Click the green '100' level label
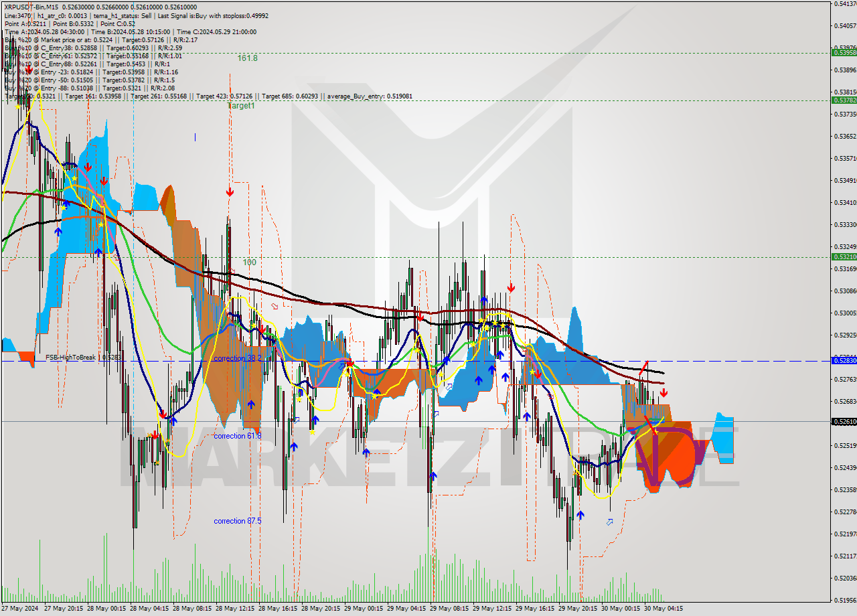The width and height of the screenshot is (857, 616). click(x=249, y=262)
